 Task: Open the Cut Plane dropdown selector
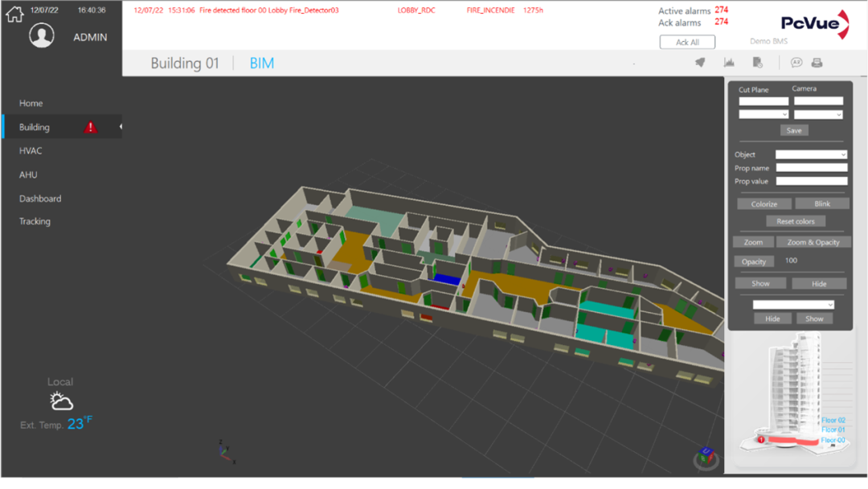point(762,113)
